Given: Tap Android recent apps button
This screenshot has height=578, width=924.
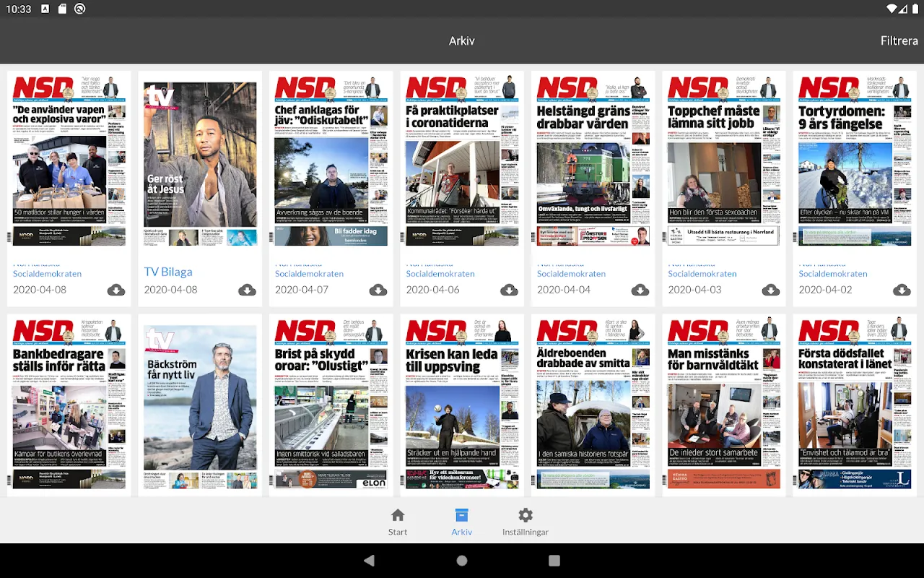Looking at the screenshot, I should click(554, 561).
